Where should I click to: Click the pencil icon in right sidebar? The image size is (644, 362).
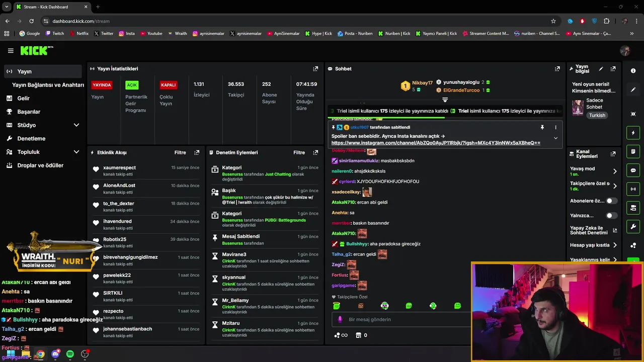click(633, 89)
